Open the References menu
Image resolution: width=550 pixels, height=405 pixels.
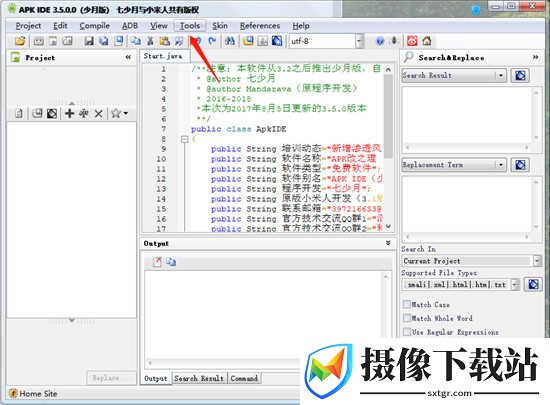260,26
